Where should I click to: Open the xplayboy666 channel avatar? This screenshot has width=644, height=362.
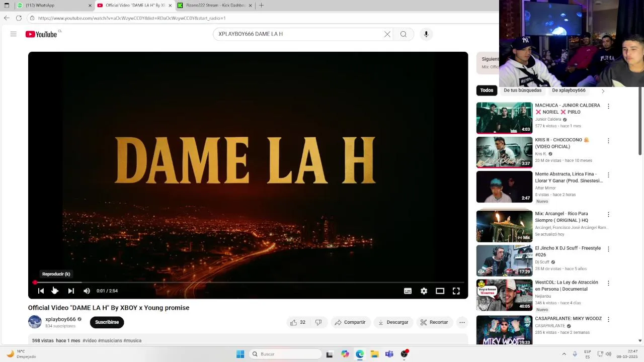pyautogui.click(x=35, y=322)
